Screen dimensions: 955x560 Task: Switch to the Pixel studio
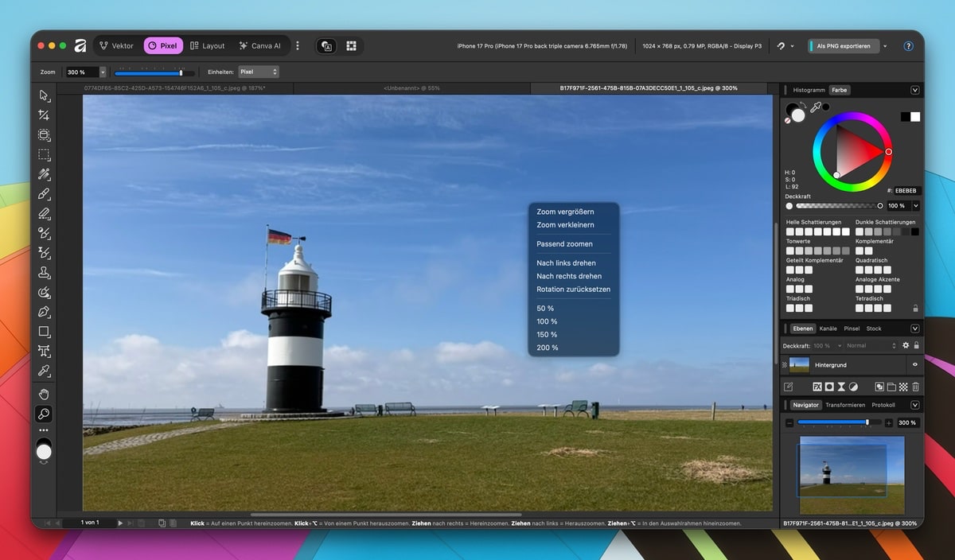click(x=163, y=46)
